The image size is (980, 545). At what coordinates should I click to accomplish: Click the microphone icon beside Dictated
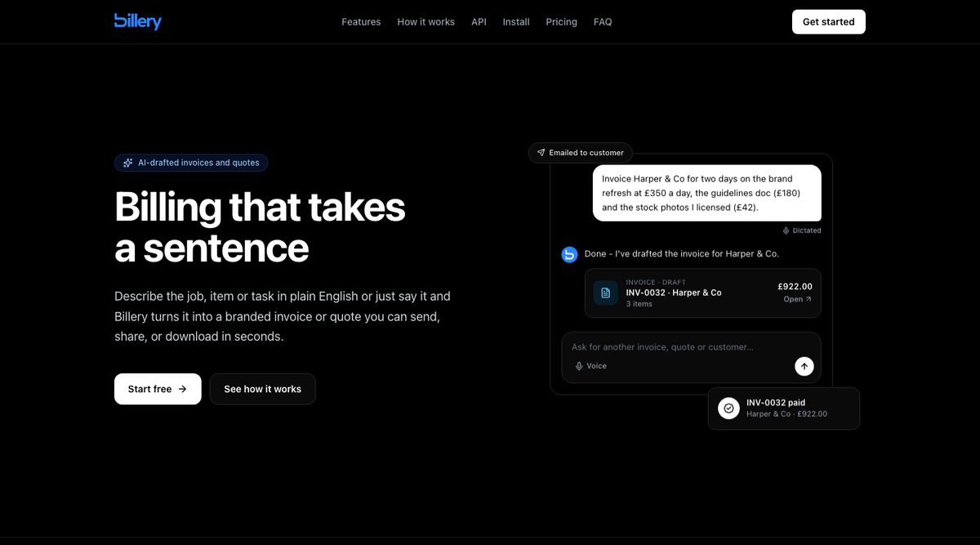click(786, 230)
